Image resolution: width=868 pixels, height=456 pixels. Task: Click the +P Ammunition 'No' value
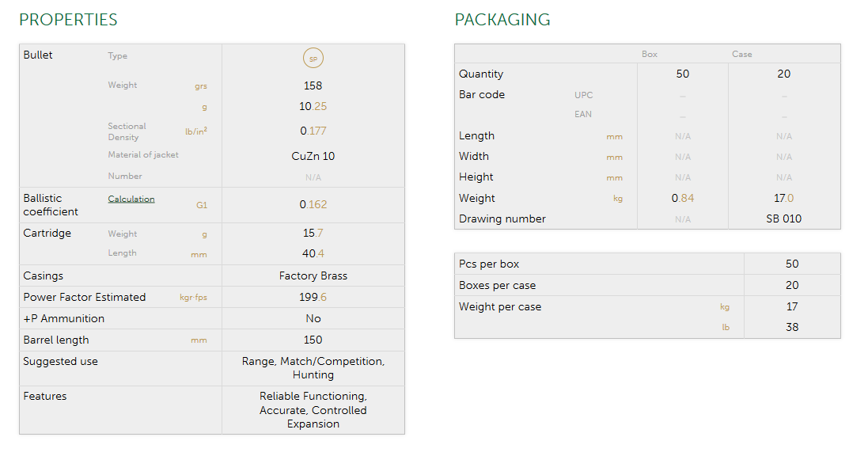click(313, 318)
